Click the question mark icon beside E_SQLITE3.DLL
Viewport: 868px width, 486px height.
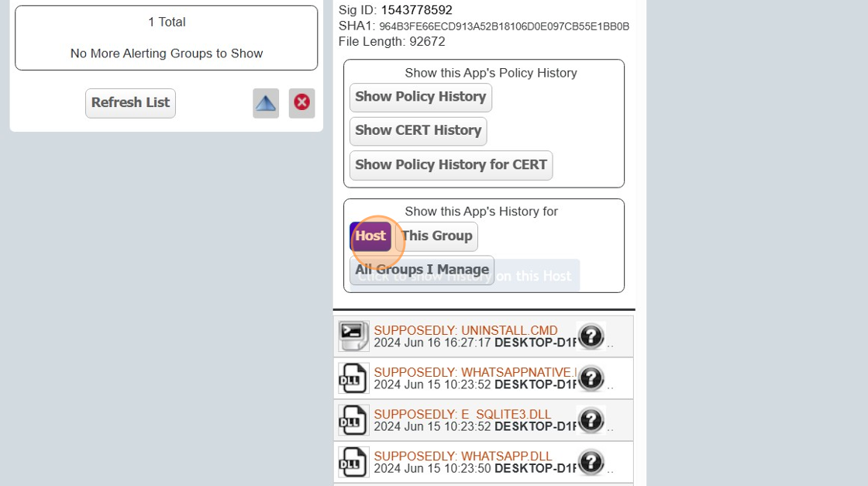(591, 420)
